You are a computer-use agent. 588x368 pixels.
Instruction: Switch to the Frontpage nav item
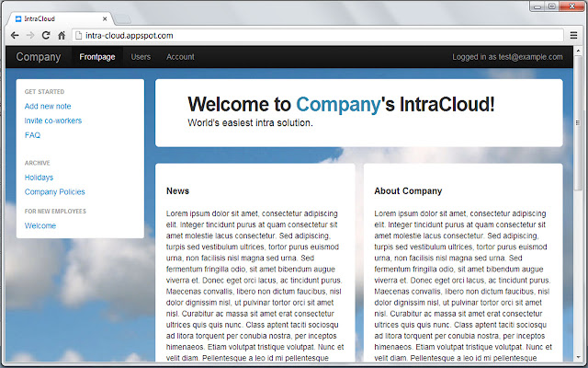(97, 57)
